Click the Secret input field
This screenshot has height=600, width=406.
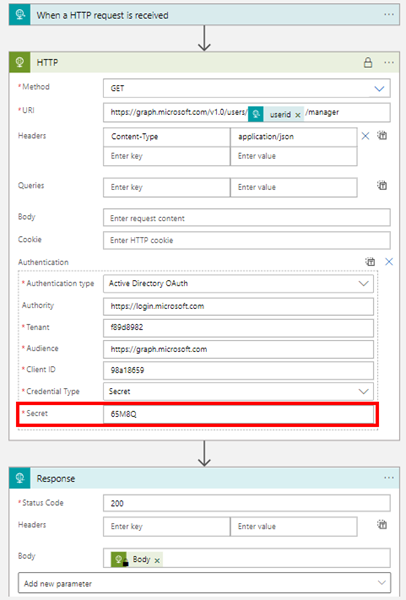[238, 414]
